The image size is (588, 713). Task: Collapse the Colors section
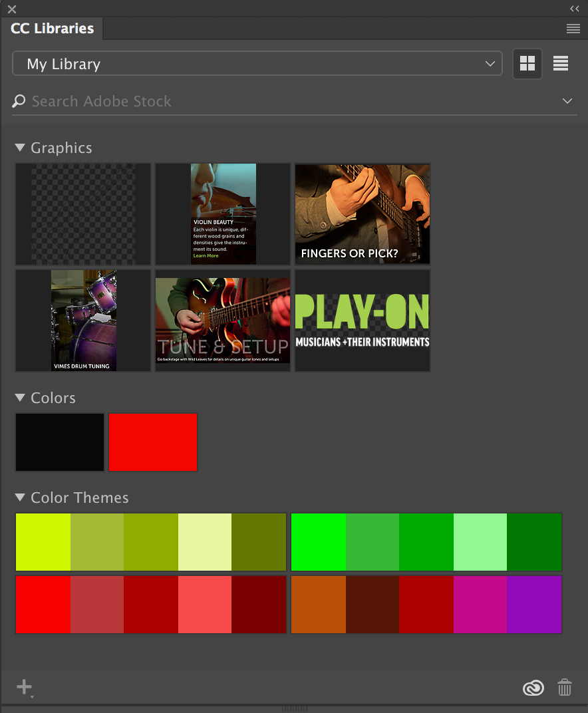click(19, 398)
